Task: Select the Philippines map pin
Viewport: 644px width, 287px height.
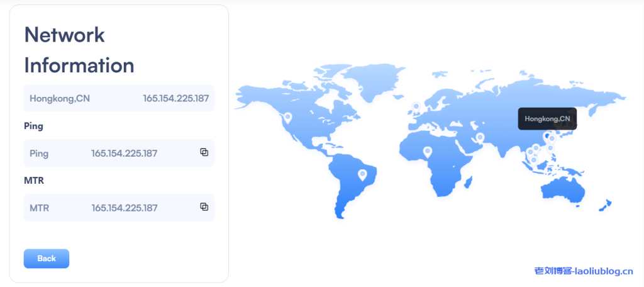Action: point(550,148)
